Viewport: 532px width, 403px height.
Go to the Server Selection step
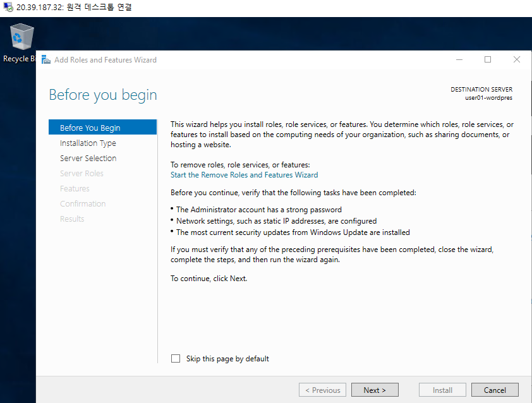point(88,159)
